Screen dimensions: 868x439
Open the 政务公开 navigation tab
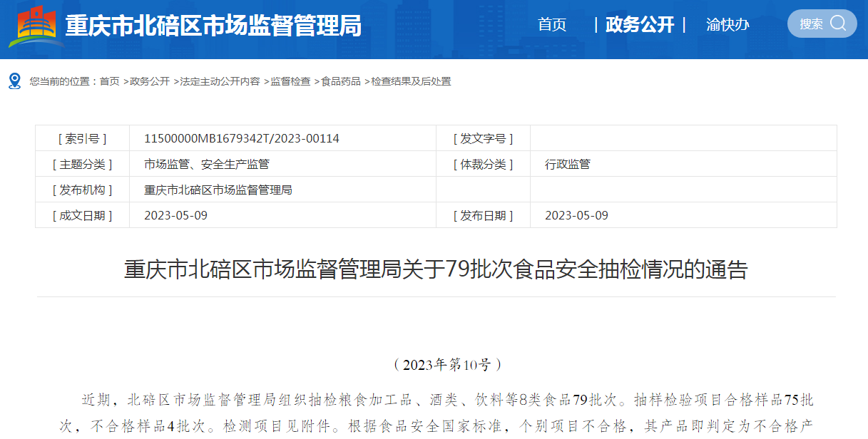pyautogui.click(x=639, y=25)
